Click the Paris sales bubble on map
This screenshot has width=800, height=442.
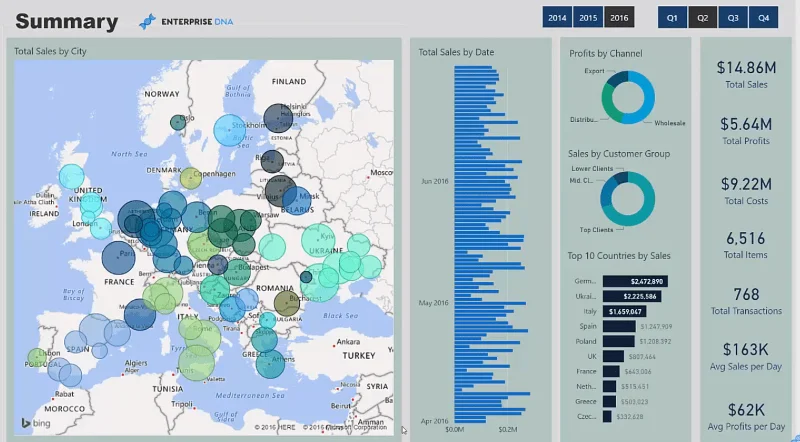coord(118,258)
